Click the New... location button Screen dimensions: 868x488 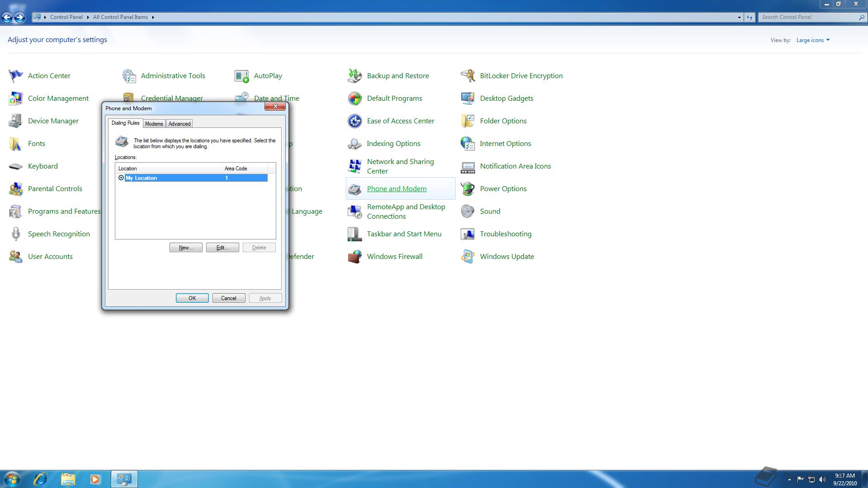(x=186, y=248)
